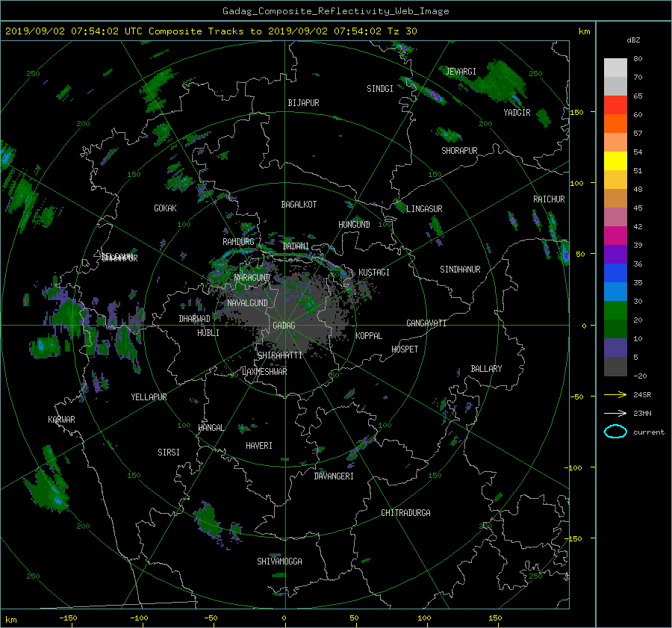Click the '80' value on the dBZ scale
The image size is (672, 628).
pyautogui.click(x=638, y=59)
